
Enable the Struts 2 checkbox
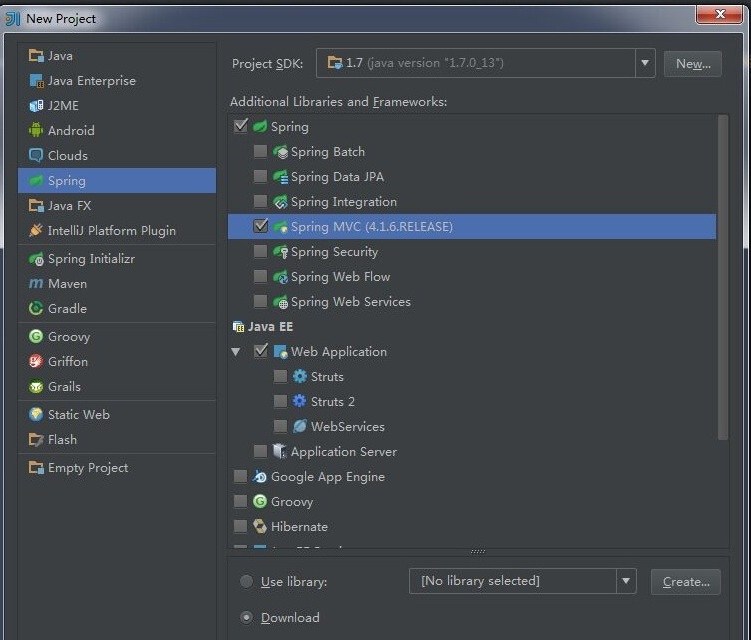coord(280,401)
